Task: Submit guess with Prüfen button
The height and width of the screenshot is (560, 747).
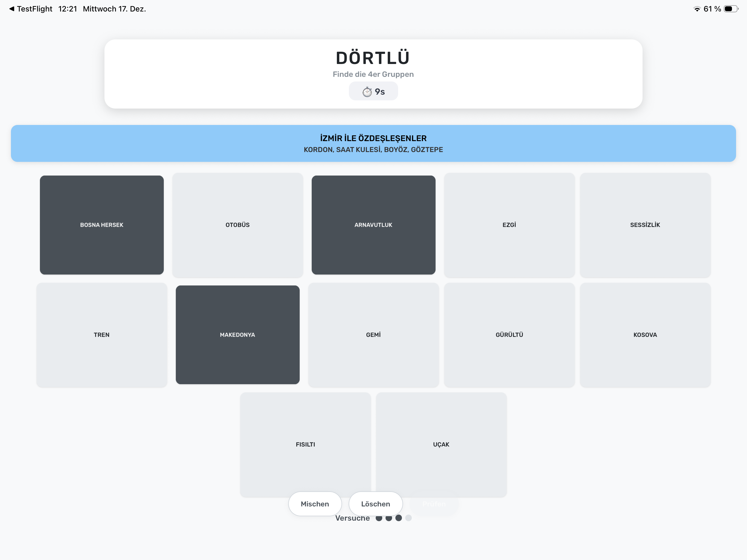Action: tap(434, 504)
